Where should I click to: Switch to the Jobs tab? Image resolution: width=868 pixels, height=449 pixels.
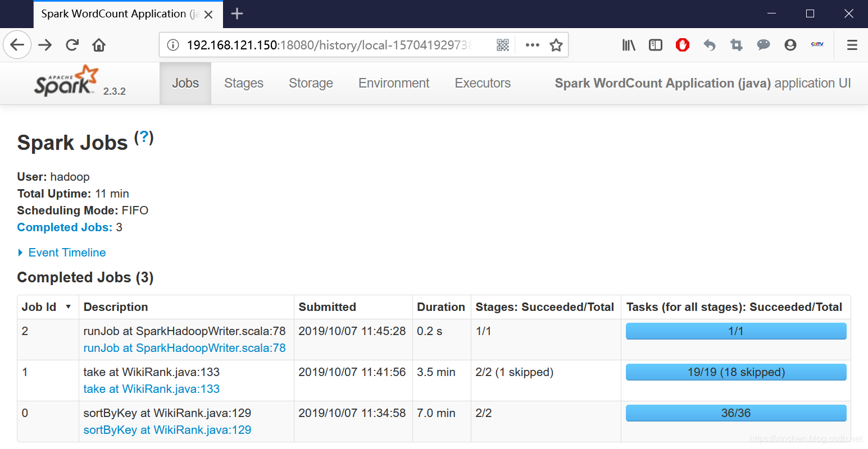pyautogui.click(x=185, y=83)
